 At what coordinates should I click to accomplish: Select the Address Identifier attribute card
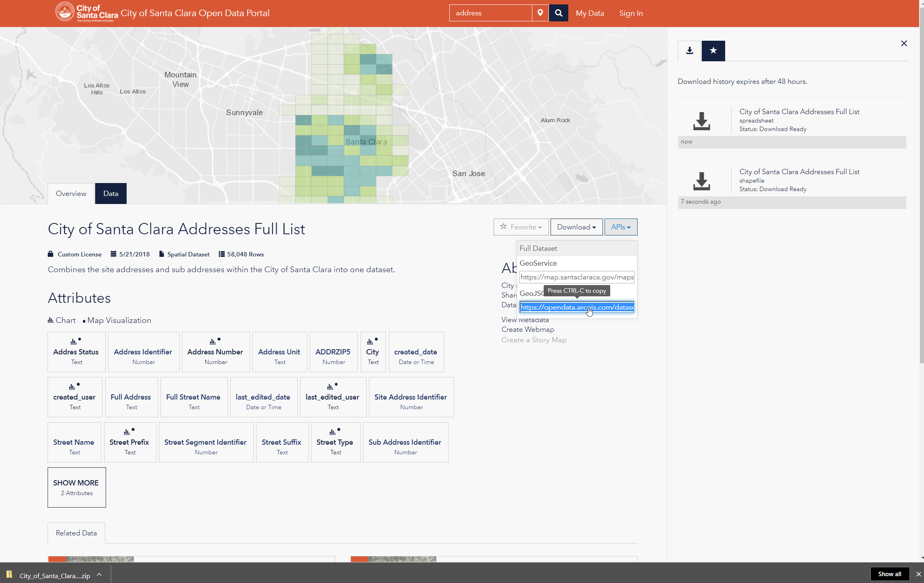[144, 352]
